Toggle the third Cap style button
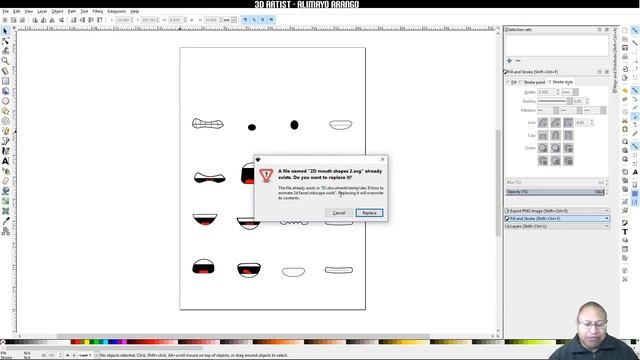Screen dimensions: 640x360 pos(568,135)
